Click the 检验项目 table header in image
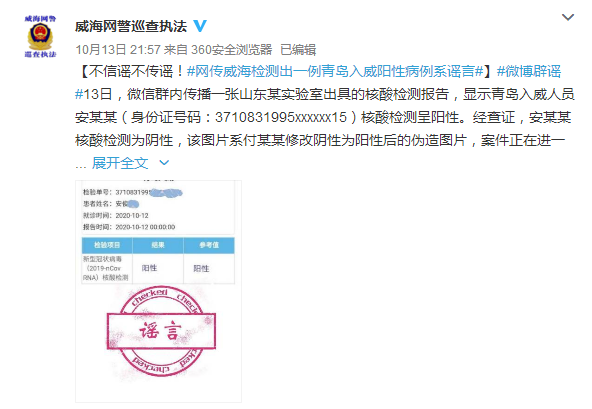The image size is (592, 409). (107, 245)
